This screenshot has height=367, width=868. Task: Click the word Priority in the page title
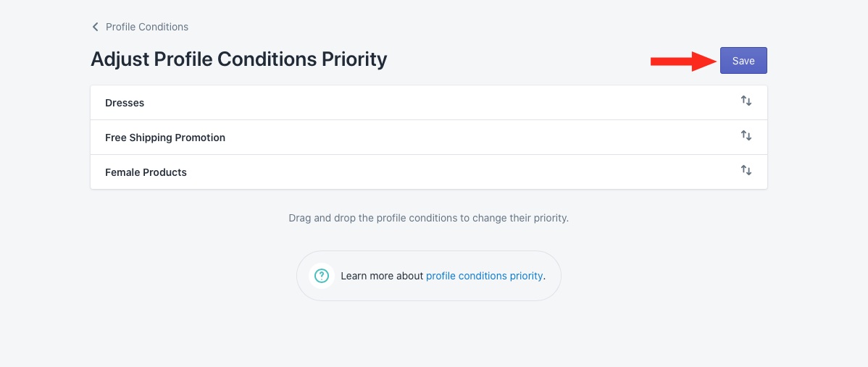[354, 59]
